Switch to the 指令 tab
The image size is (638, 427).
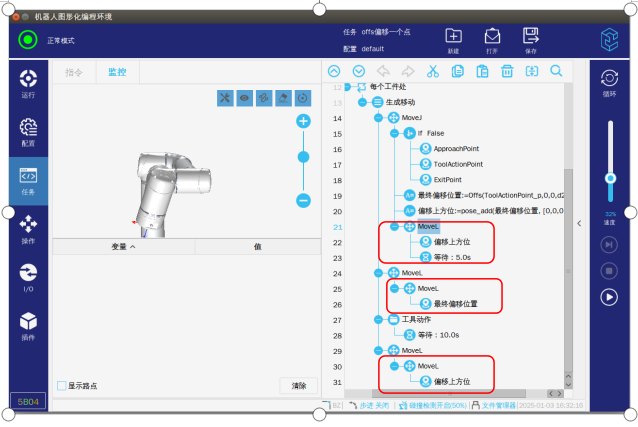click(x=74, y=72)
